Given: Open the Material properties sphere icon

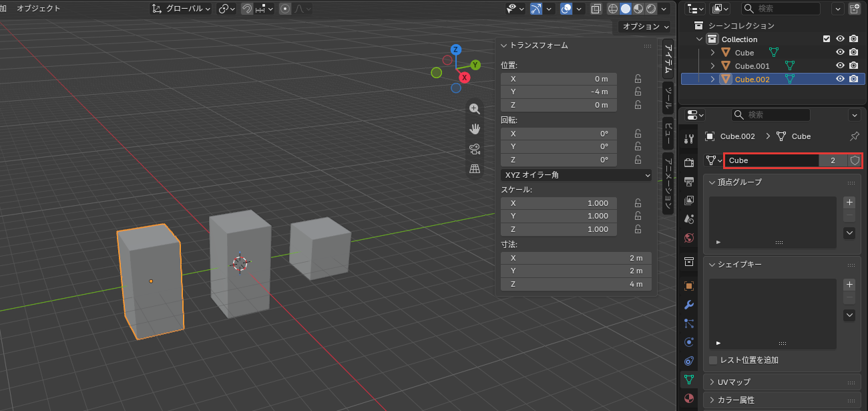Looking at the screenshot, I should (x=689, y=399).
